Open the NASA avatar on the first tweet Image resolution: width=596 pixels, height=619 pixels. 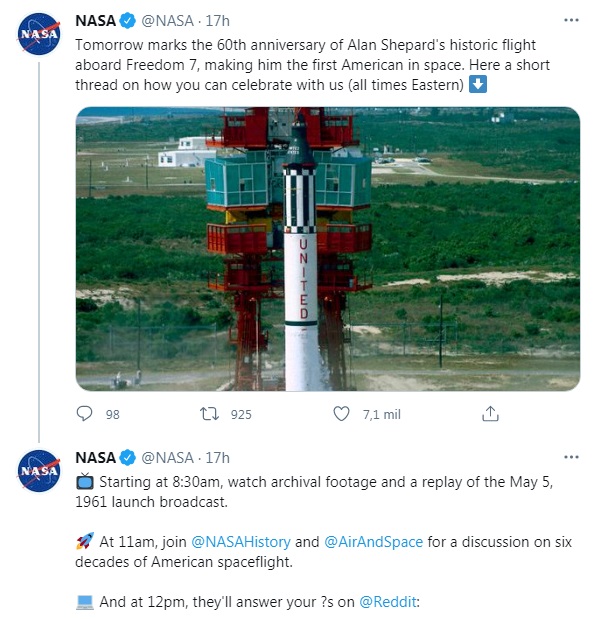point(39,34)
